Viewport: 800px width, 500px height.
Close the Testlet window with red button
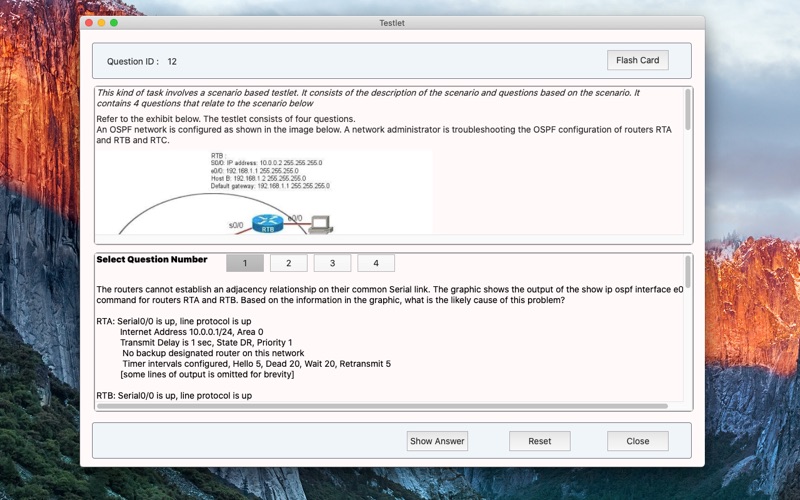(89, 23)
